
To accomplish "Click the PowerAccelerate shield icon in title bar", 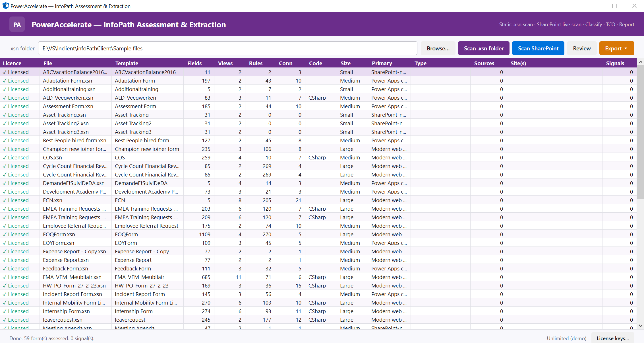I will (x=5, y=6).
